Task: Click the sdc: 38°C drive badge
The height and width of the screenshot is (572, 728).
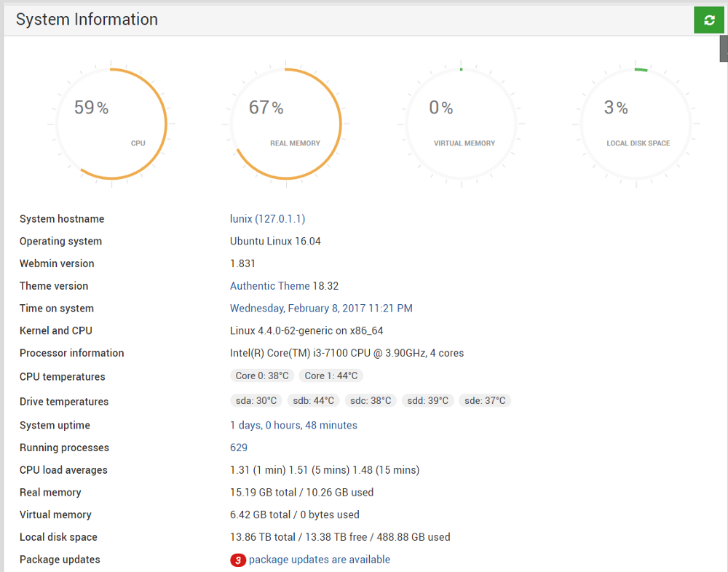Action: (371, 400)
